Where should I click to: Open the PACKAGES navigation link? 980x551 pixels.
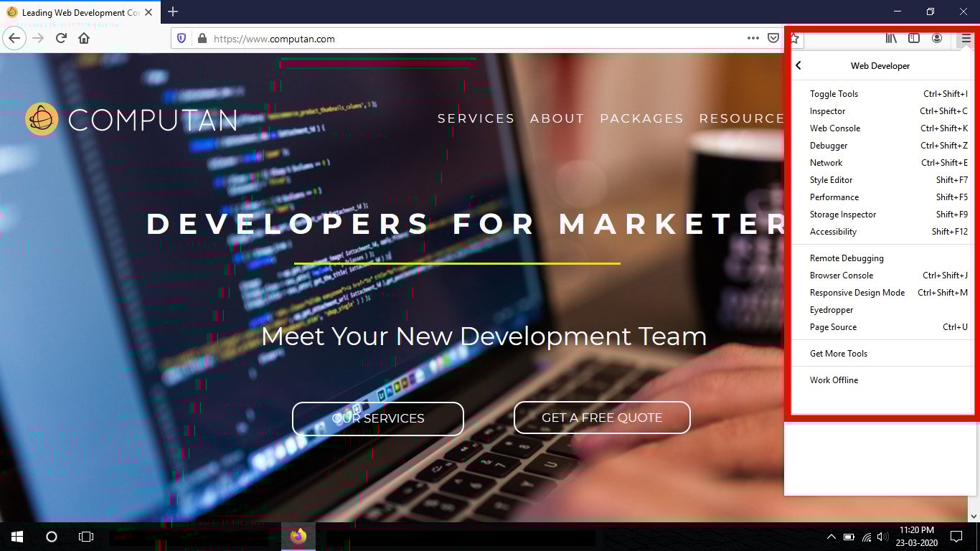coord(641,118)
